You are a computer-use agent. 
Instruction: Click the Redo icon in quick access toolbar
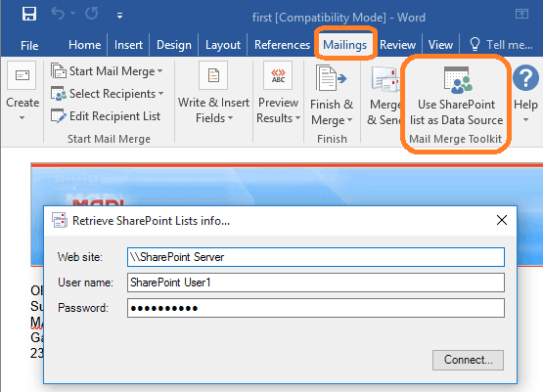(x=92, y=14)
